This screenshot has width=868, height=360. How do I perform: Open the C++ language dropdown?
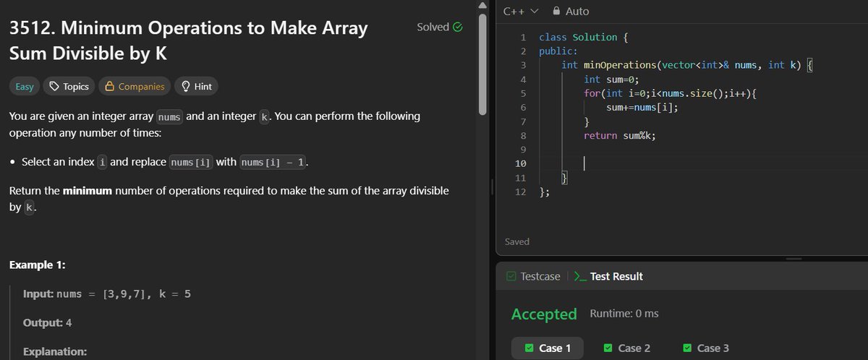[521, 12]
